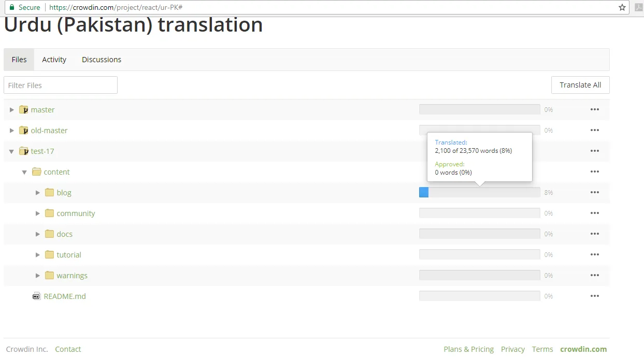Click the warnings folder icon
Image resolution: width=644 pixels, height=357 pixels.
click(x=49, y=276)
